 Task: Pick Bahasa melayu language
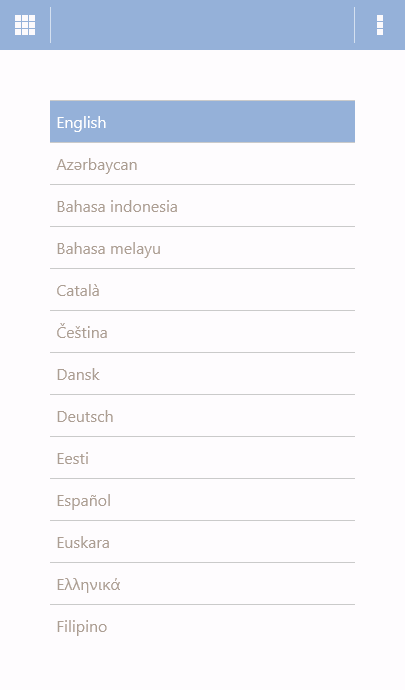click(x=202, y=248)
